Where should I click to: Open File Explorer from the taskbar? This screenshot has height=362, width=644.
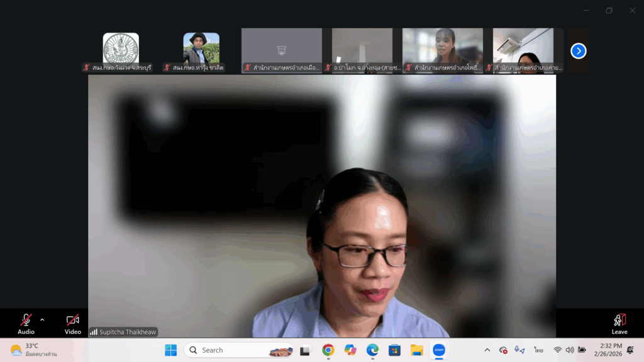[x=416, y=350]
